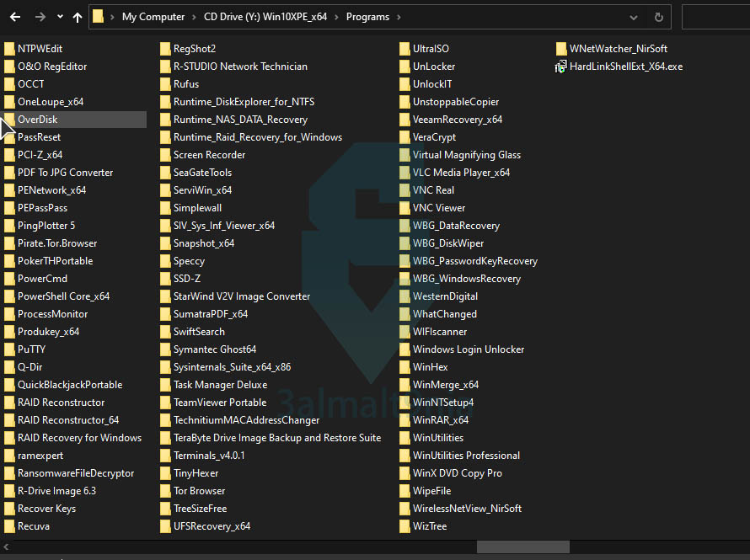Click the forward navigation arrow
The image size is (750, 560).
(40, 17)
